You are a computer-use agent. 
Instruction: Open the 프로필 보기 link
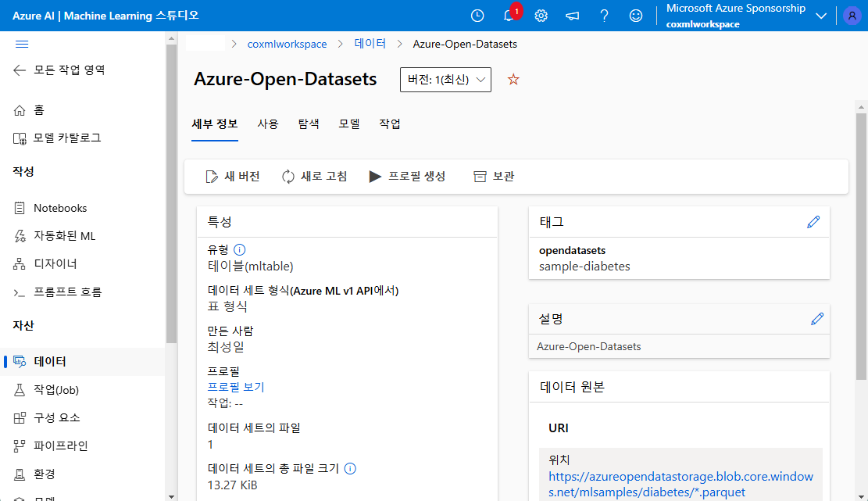click(x=236, y=387)
